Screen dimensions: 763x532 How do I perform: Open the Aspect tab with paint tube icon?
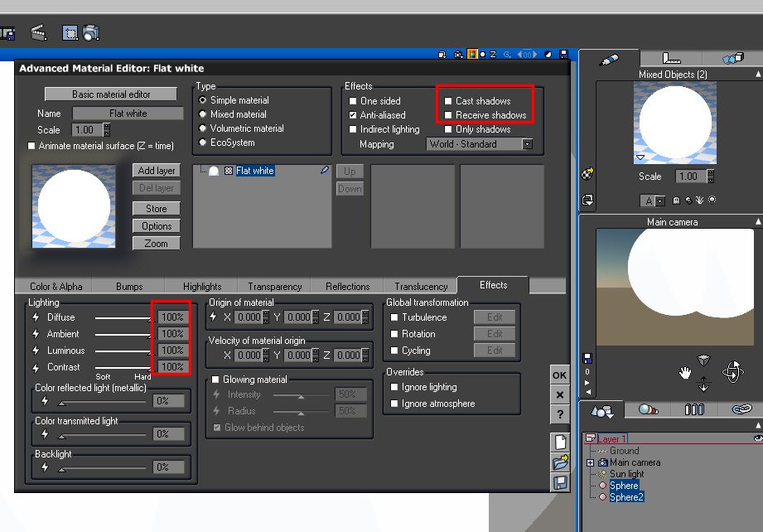pos(609,60)
